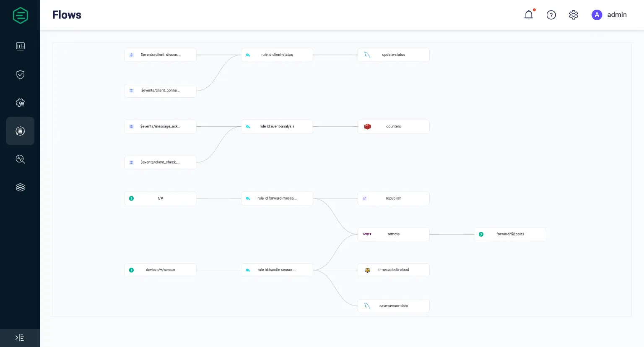
Task: Open the Monitoring dashboard from the sidebar
Action: coord(20,46)
